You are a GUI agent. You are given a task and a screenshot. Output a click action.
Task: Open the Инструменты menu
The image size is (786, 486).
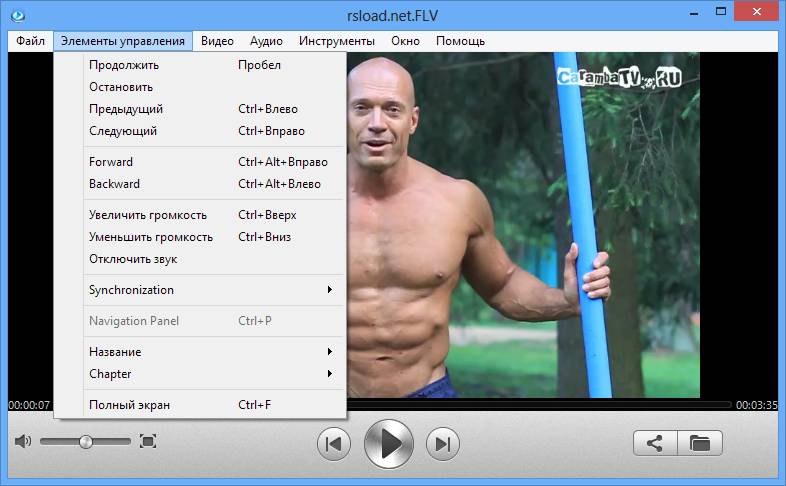(x=337, y=41)
